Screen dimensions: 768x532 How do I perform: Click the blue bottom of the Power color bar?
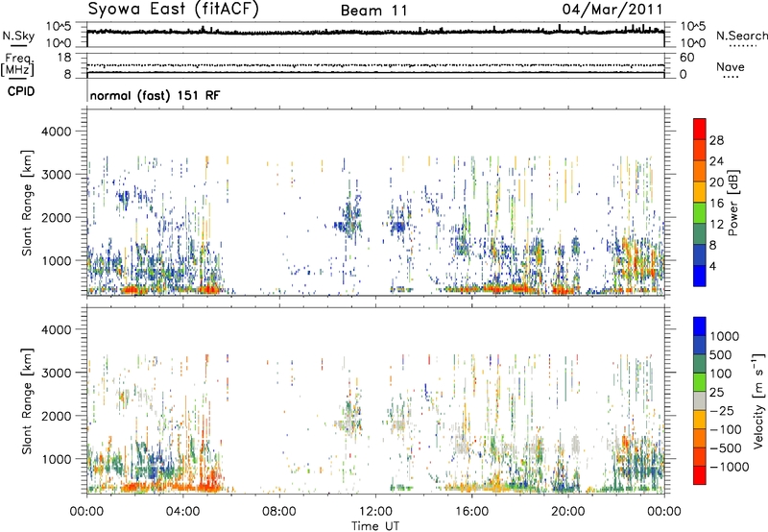click(x=700, y=276)
